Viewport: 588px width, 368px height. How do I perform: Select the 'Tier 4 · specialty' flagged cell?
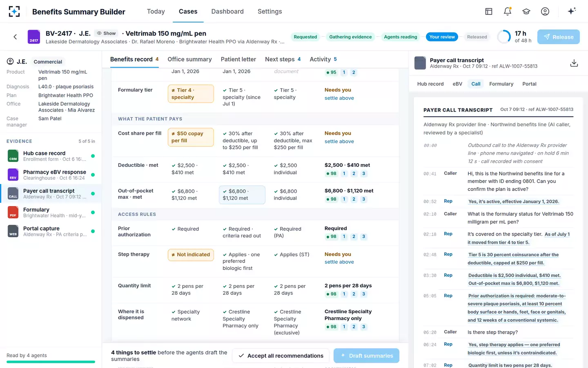191,94
